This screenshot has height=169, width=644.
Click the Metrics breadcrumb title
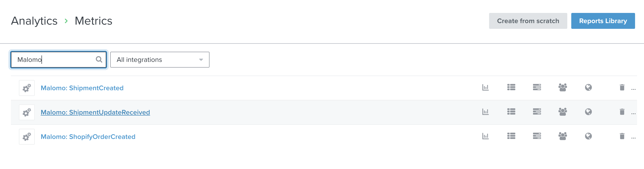point(93,21)
